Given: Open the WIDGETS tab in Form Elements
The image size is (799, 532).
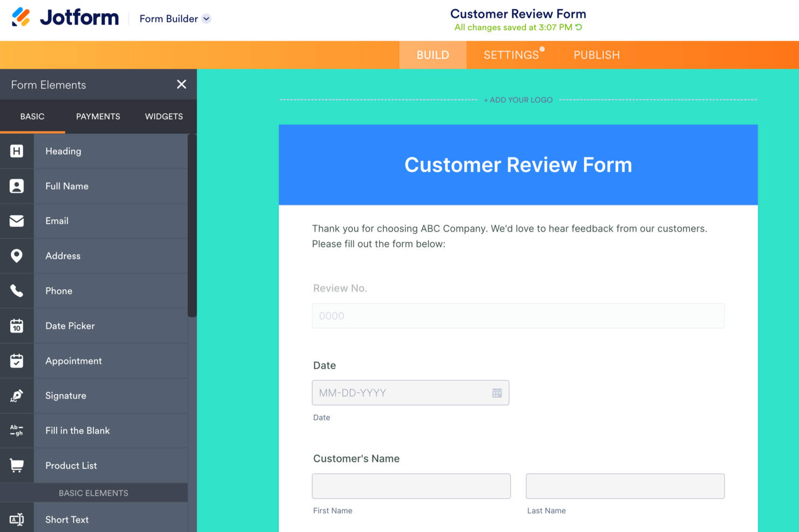Looking at the screenshot, I should pos(164,116).
